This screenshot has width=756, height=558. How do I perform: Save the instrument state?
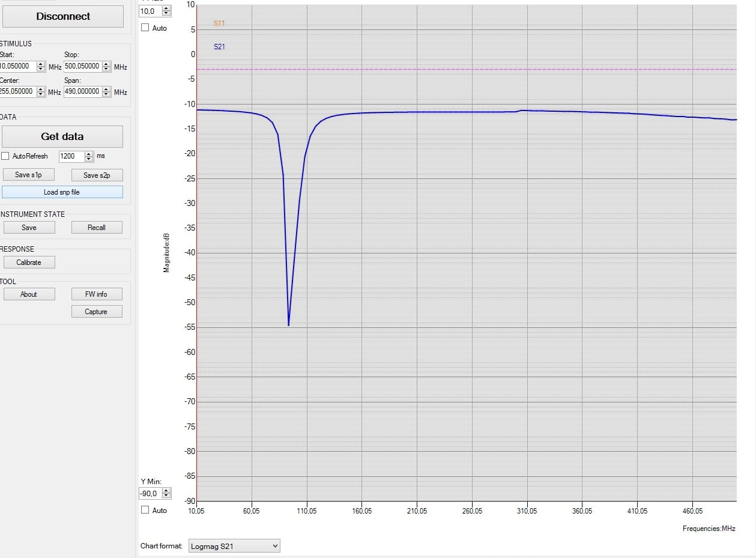click(x=29, y=228)
